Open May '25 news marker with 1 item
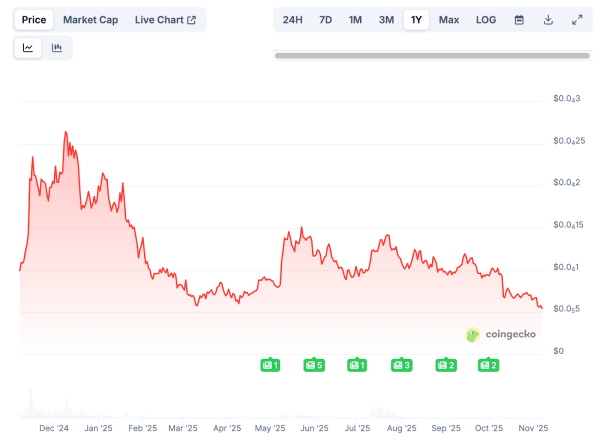Image resolution: width=600 pixels, height=441 pixels. pyautogui.click(x=270, y=365)
